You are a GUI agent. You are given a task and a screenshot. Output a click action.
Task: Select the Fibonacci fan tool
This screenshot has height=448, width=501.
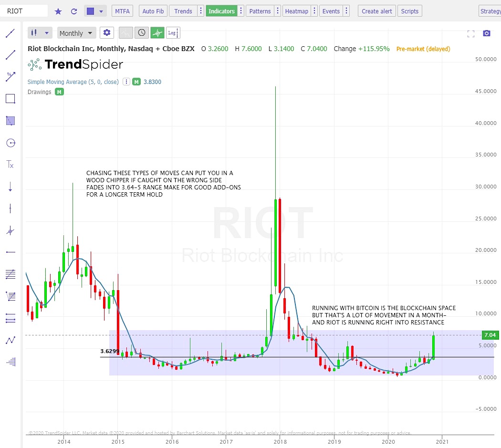10,296
